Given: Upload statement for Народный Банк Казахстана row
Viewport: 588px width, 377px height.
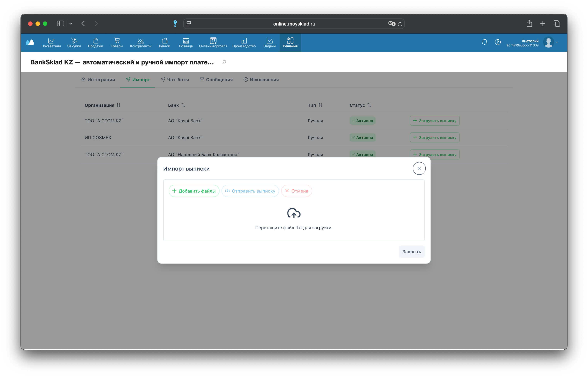Looking at the screenshot, I should [x=435, y=154].
